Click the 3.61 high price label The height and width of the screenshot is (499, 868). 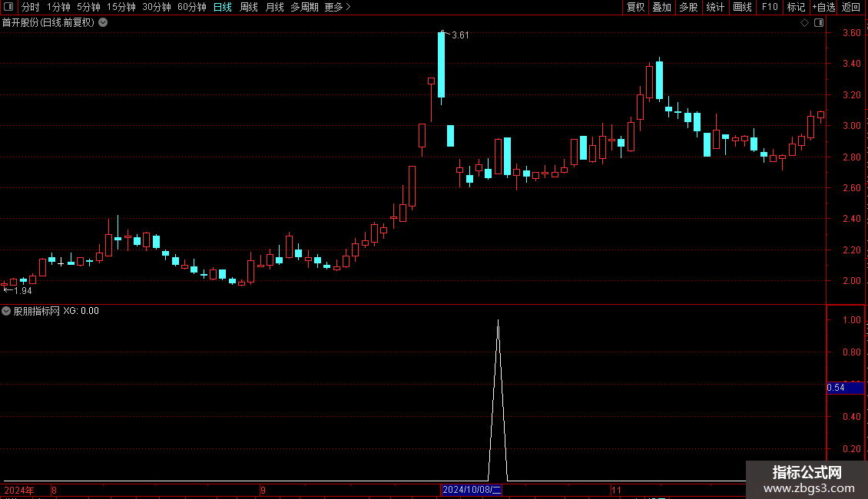tap(460, 35)
